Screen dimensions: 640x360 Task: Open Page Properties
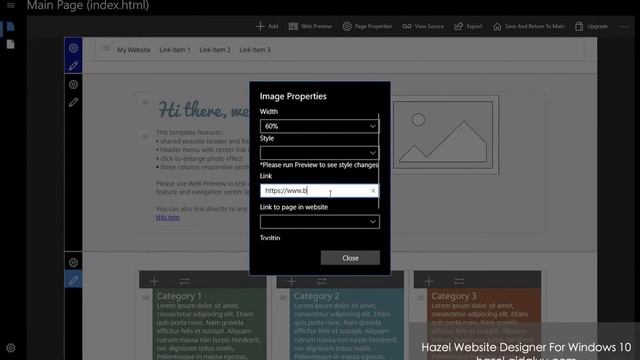pos(367,27)
